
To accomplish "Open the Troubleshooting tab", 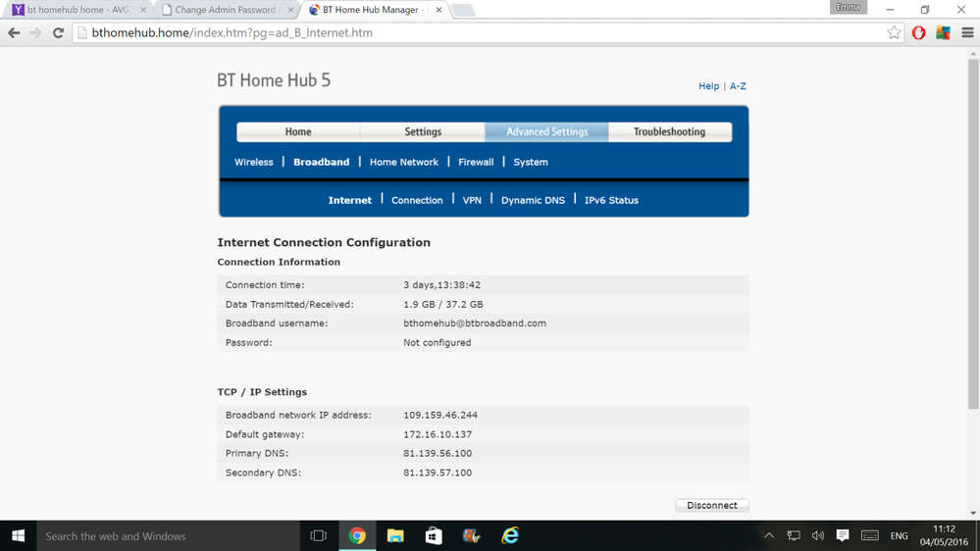I will (x=669, y=131).
